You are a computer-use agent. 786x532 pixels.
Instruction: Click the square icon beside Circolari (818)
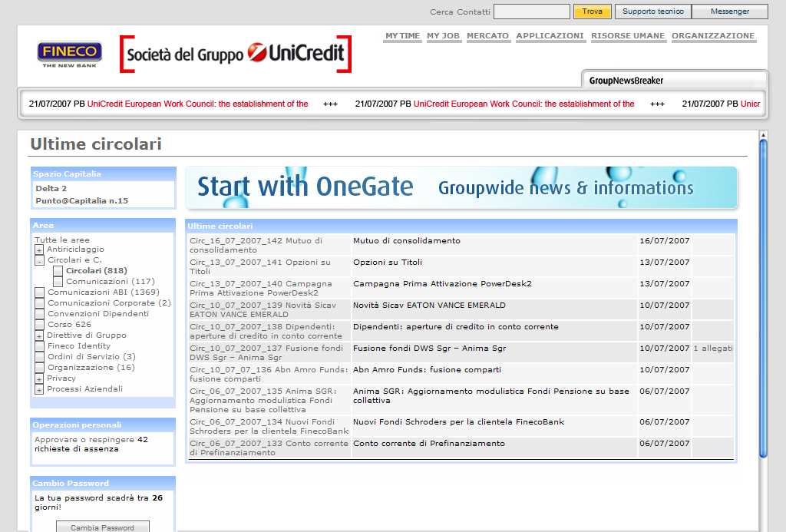[x=58, y=271]
